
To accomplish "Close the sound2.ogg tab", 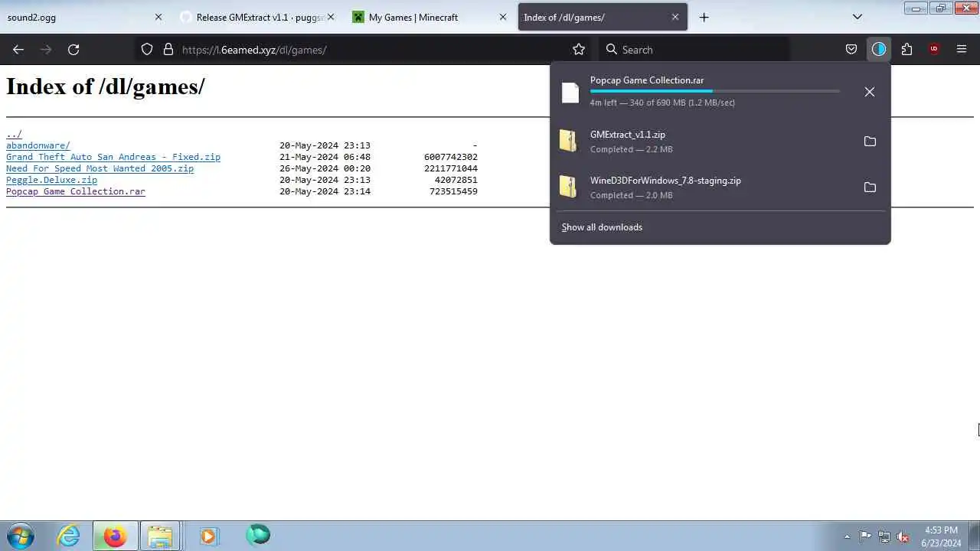I will [x=158, y=17].
